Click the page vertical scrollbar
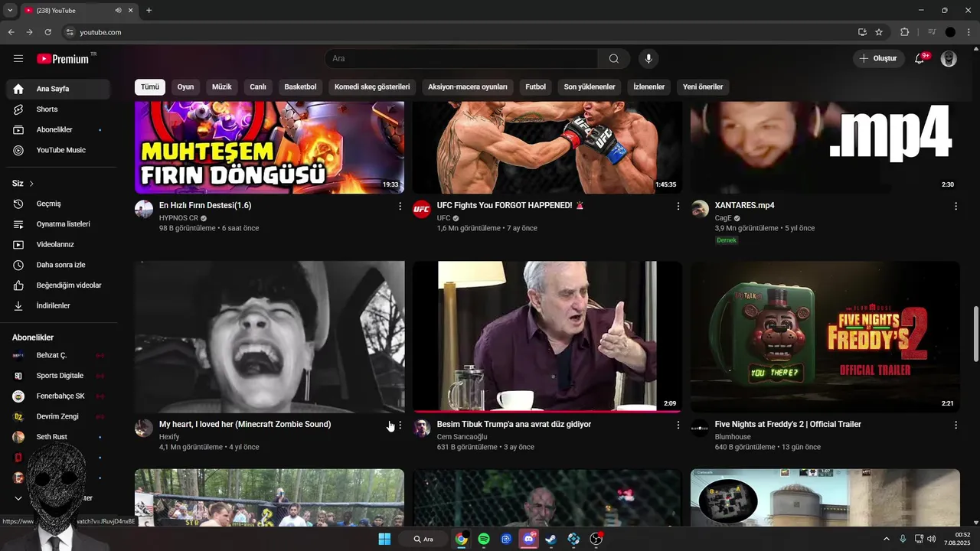Viewport: 980px width, 551px height. tap(975, 334)
